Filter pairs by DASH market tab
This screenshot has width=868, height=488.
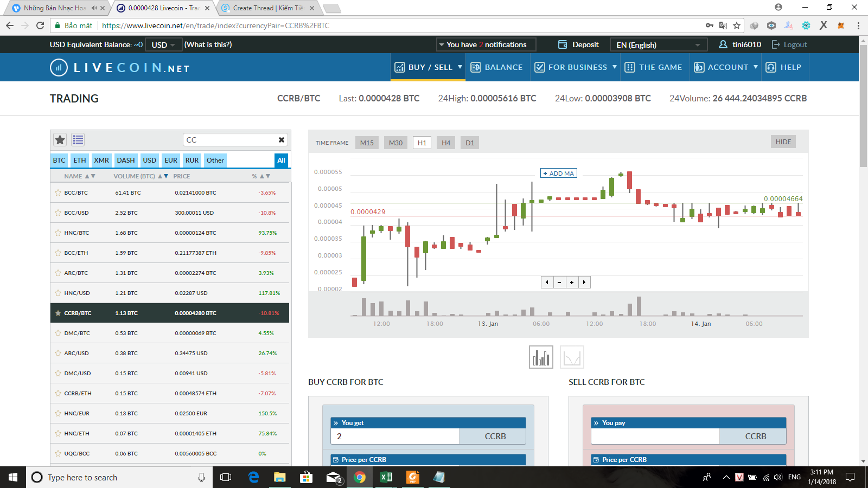[x=126, y=160]
